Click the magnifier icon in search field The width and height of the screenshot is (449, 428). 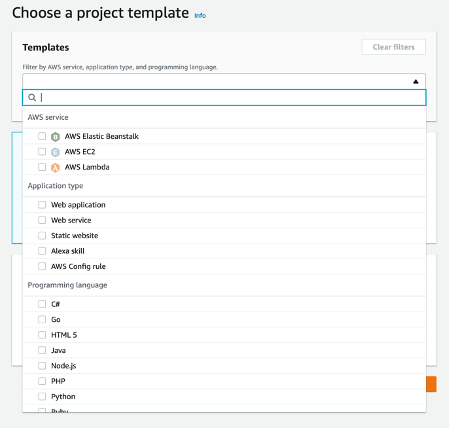tap(32, 97)
